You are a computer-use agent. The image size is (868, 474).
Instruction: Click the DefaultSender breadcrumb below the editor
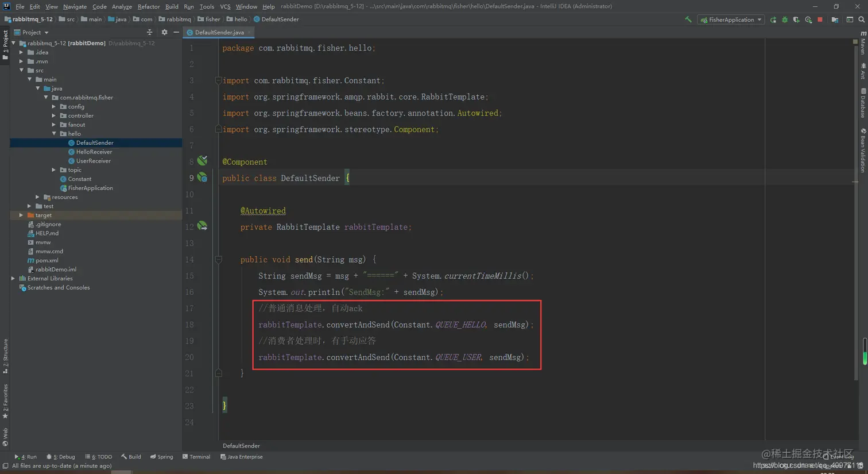pyautogui.click(x=241, y=446)
